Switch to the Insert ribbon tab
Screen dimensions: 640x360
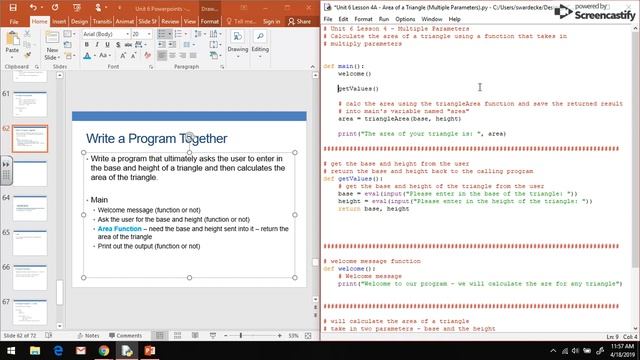(x=59, y=21)
